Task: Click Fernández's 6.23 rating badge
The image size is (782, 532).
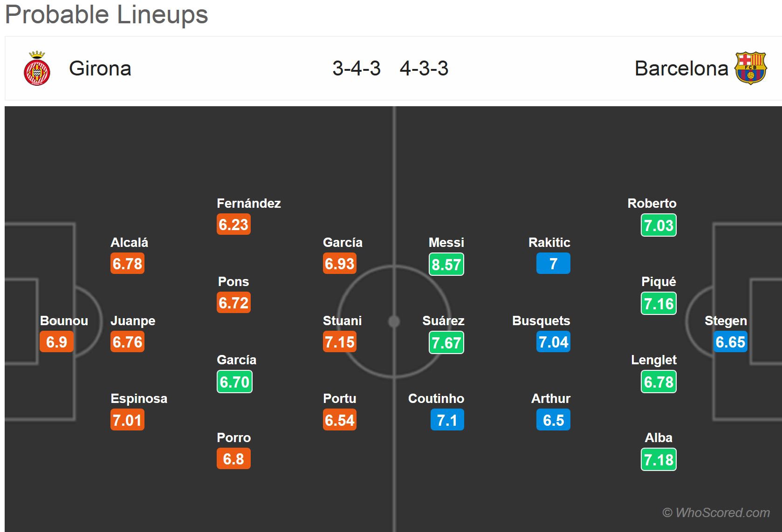Action: click(x=233, y=225)
